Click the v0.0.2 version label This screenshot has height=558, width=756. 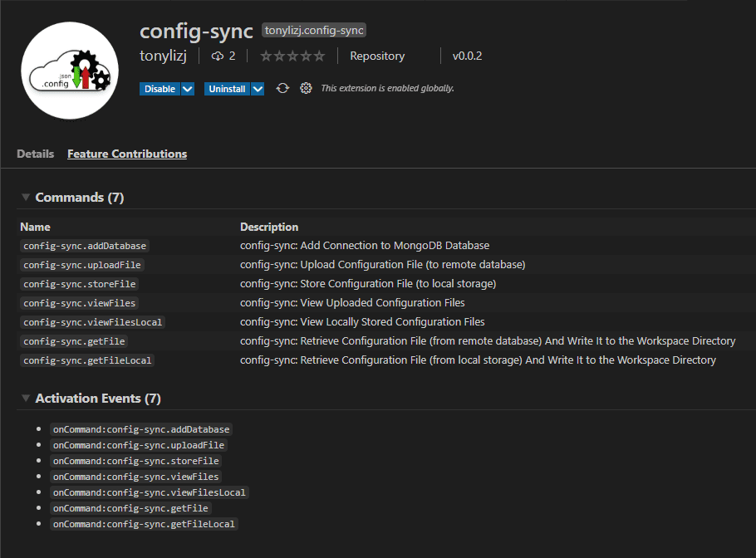pyautogui.click(x=467, y=56)
